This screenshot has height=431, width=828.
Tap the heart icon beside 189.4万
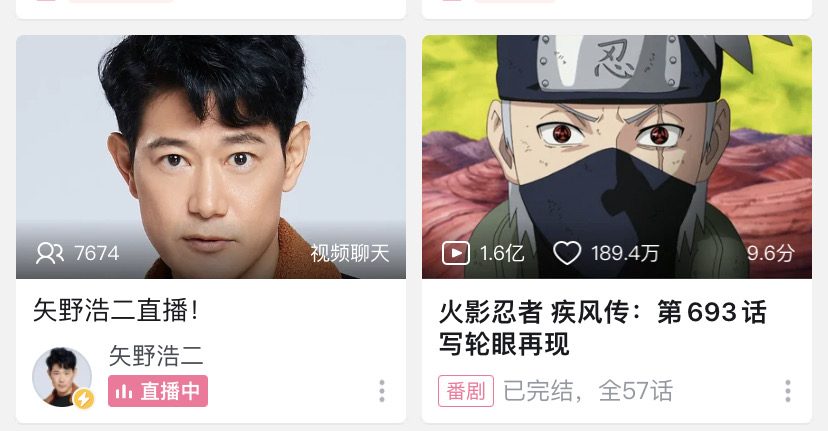pyautogui.click(x=567, y=253)
